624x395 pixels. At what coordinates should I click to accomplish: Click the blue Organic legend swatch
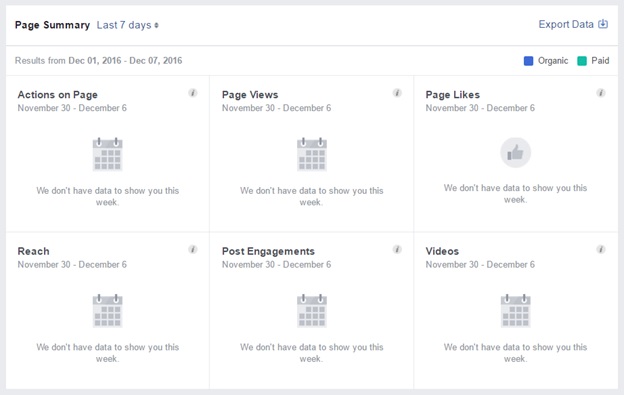[528, 61]
